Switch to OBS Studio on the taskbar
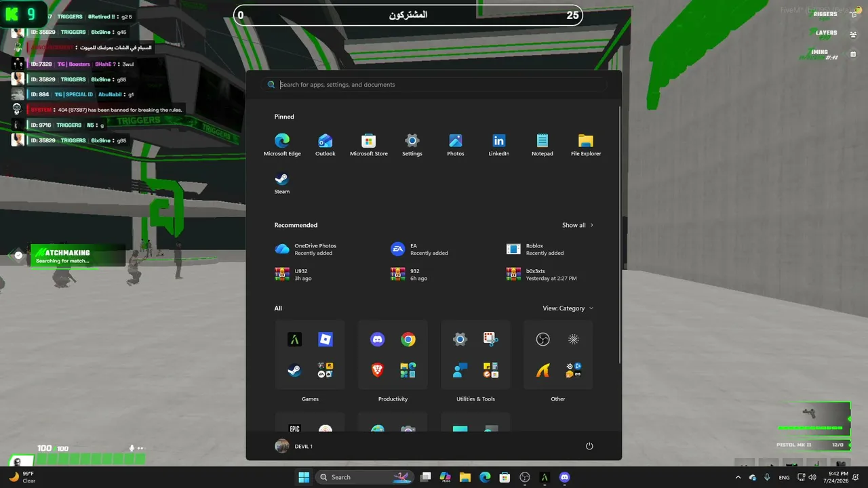This screenshot has height=488, width=868. (x=524, y=477)
